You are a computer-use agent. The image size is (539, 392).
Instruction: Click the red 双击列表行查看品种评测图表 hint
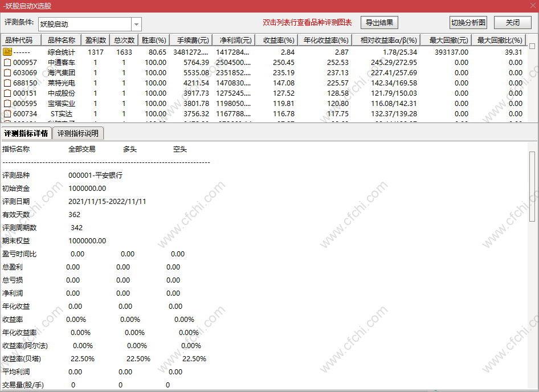coord(307,23)
